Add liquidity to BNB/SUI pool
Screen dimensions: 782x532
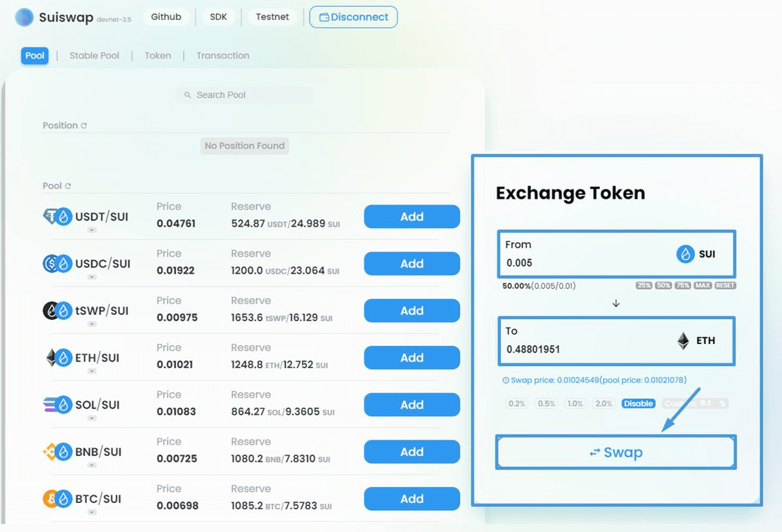(412, 452)
